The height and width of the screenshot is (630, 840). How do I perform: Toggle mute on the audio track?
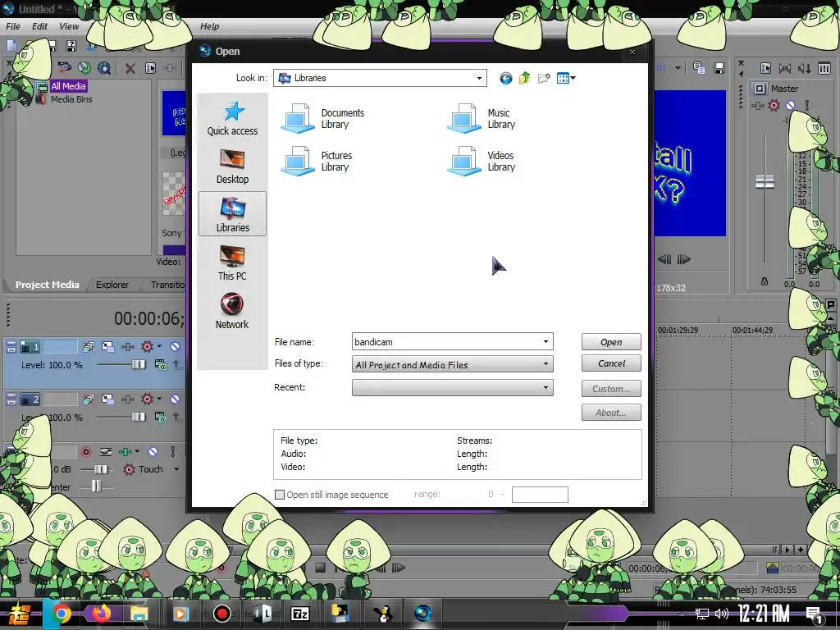153,452
